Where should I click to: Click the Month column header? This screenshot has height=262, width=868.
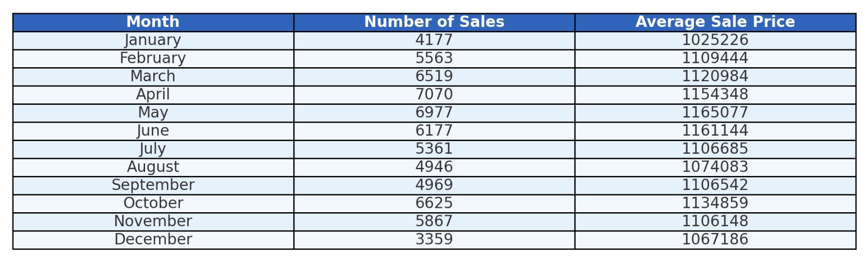[153, 22]
